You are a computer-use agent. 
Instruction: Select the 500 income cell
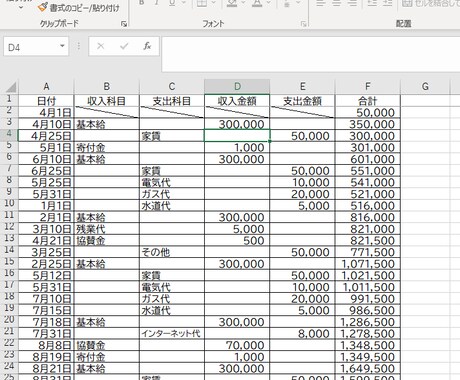pos(237,241)
